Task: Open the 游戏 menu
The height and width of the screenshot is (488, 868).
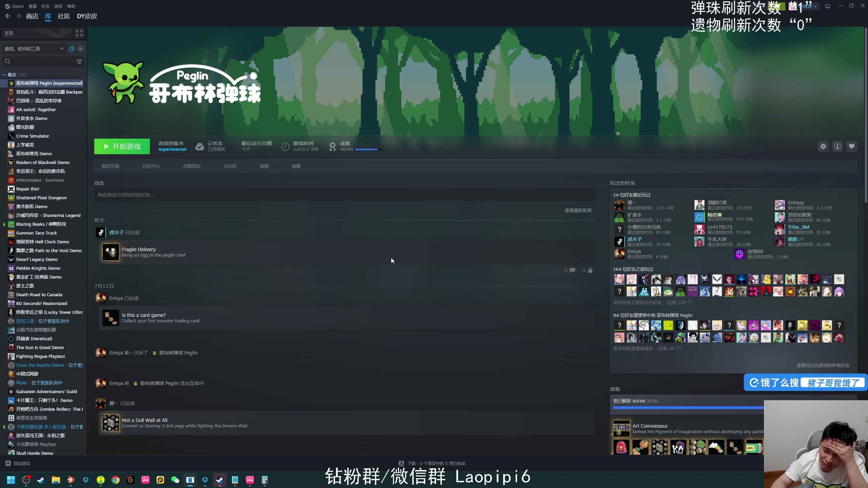Action: tap(58, 6)
